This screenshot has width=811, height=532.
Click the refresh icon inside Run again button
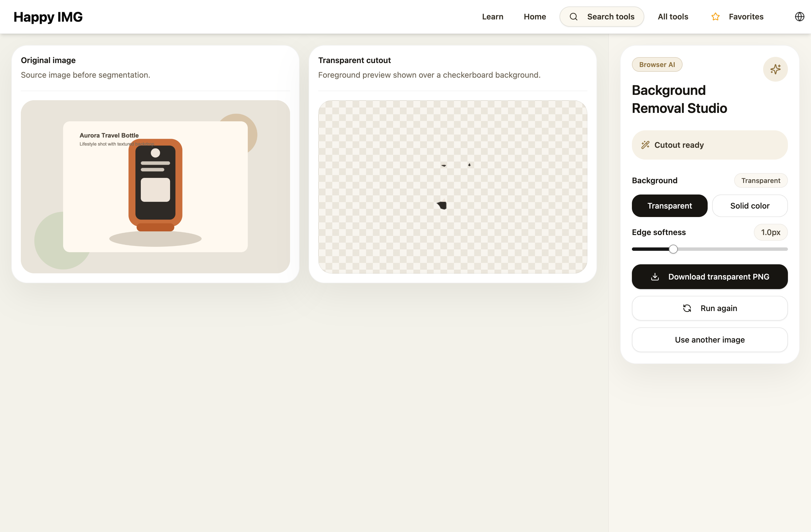pos(687,308)
